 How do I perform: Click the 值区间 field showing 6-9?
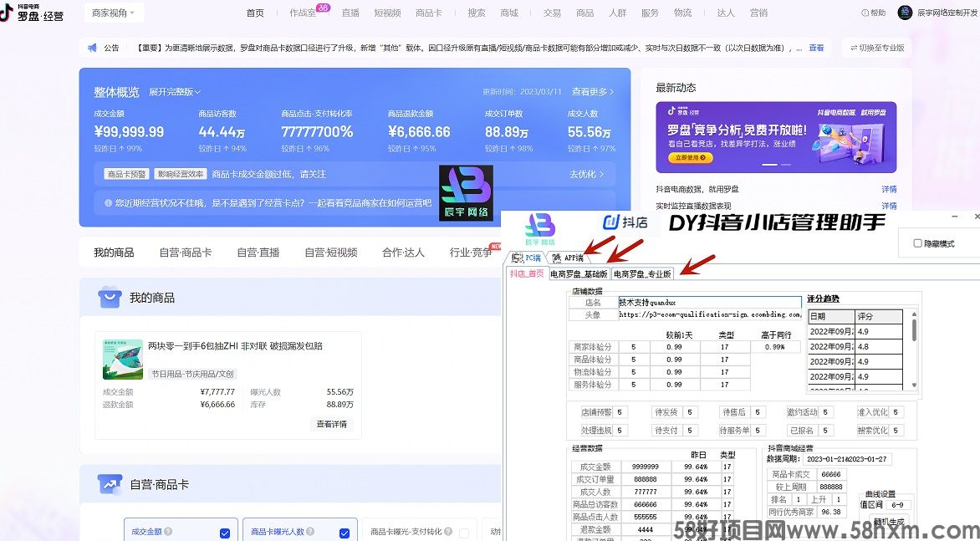tap(897, 505)
